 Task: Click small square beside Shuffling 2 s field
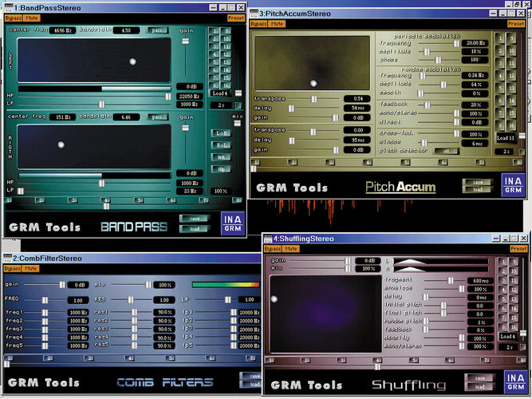point(522,347)
